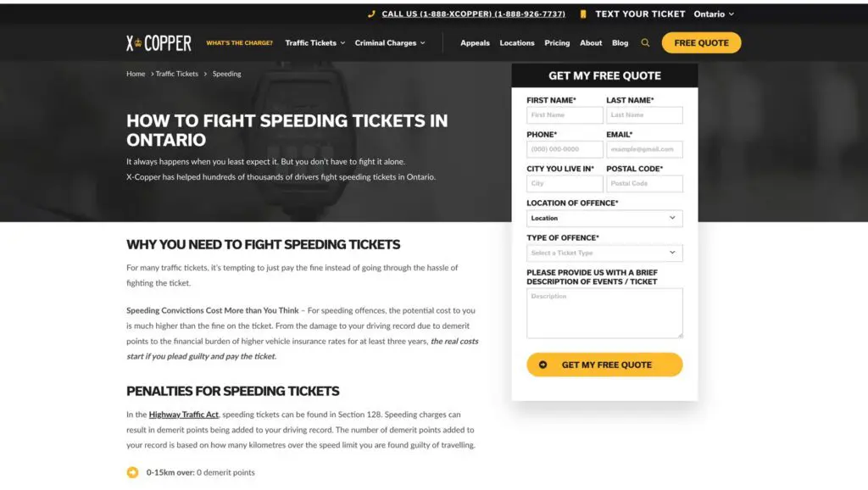868x490 pixels.
Task: Click the First Name input field
Action: point(565,115)
